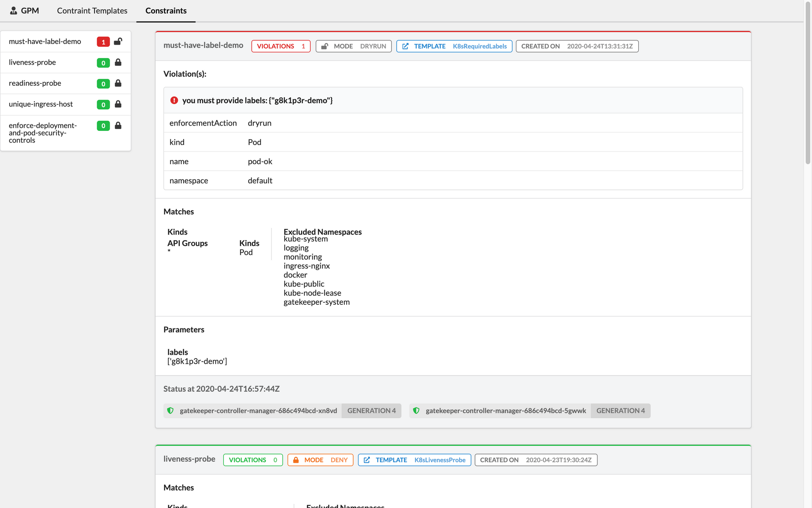Click green shield icon for controller xn8vd
The width and height of the screenshot is (812, 508).
coord(171,411)
